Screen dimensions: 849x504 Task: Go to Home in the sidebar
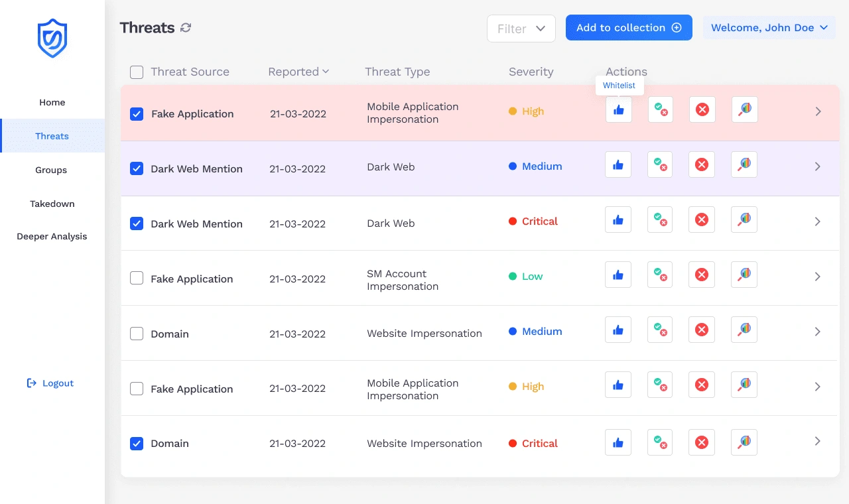[52, 102]
